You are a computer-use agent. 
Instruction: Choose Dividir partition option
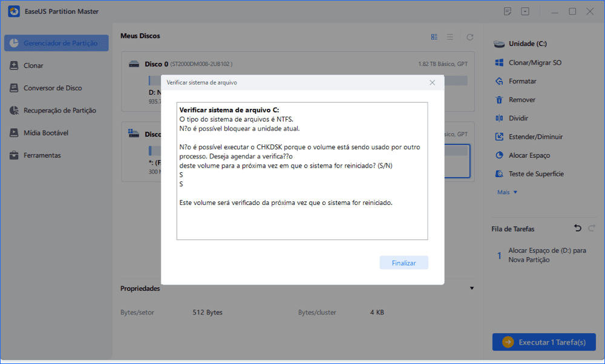(518, 118)
